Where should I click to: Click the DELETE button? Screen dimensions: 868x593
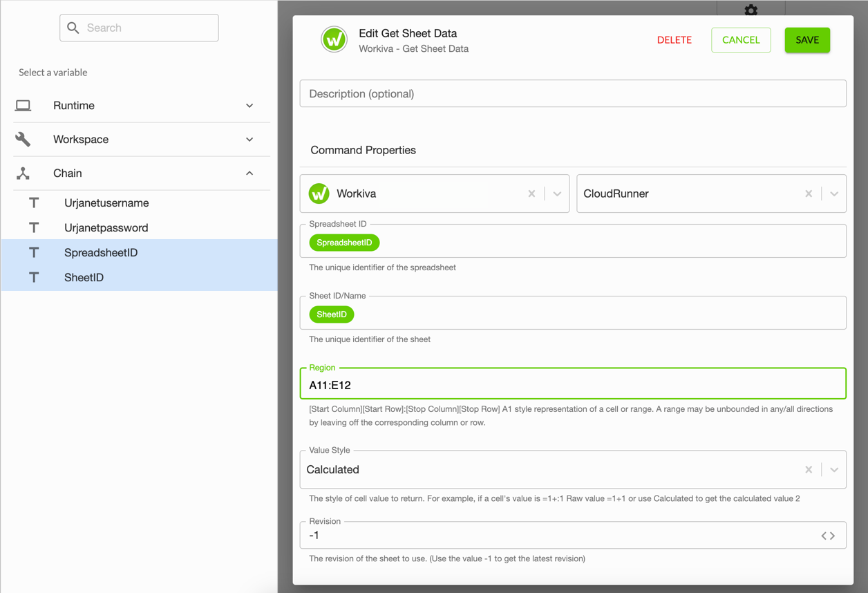pos(674,40)
